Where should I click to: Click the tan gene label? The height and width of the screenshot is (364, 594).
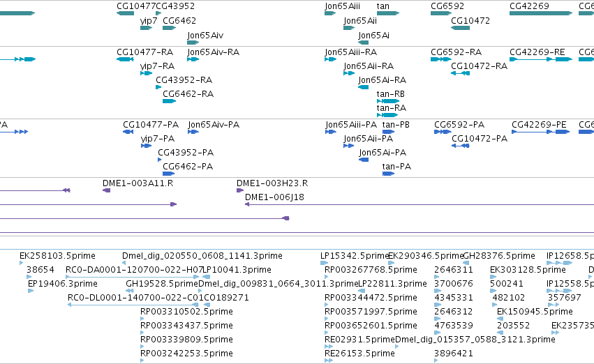(383, 6)
